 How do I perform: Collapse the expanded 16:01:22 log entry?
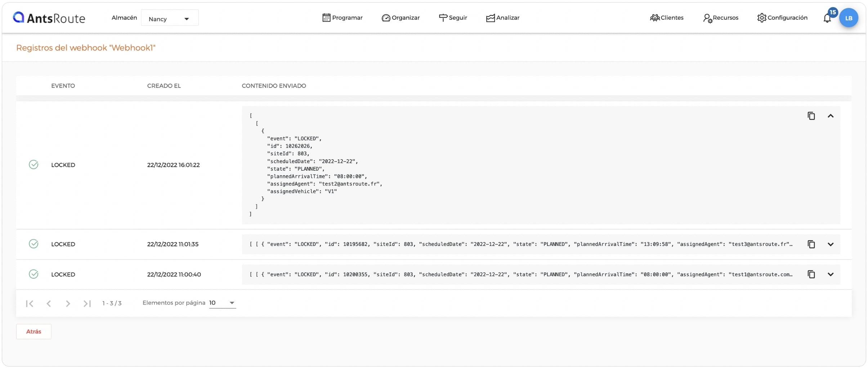(831, 116)
